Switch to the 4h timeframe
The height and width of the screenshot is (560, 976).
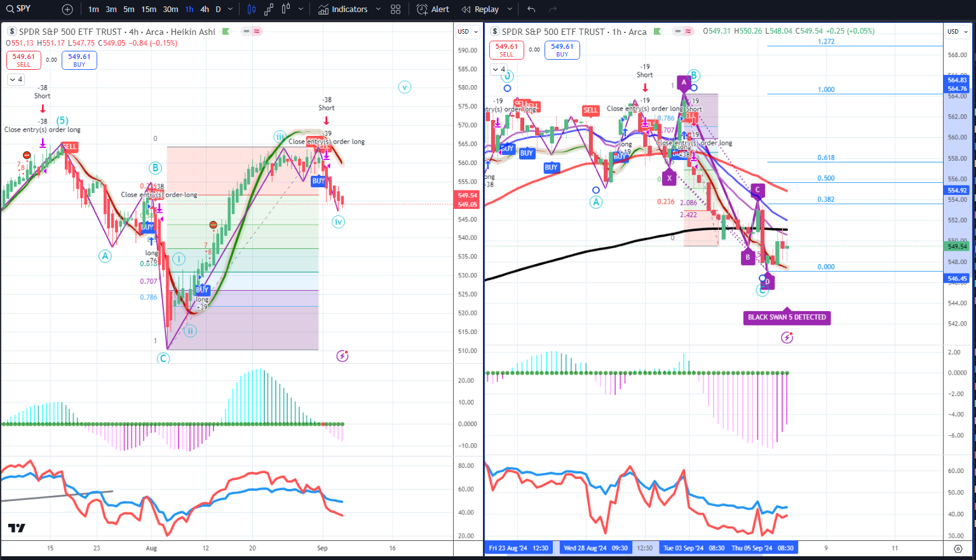[205, 10]
